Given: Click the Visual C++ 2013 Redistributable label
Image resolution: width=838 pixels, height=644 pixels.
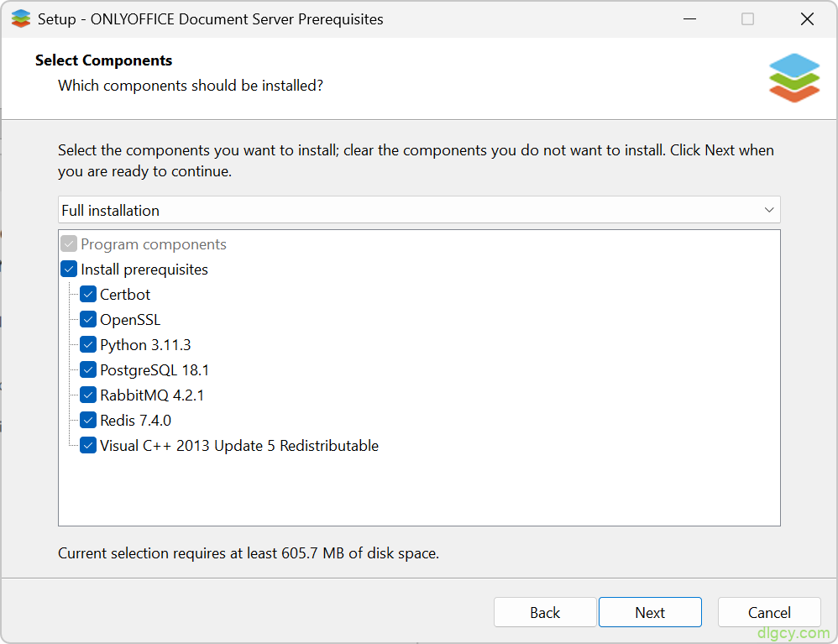Looking at the screenshot, I should coord(239,446).
